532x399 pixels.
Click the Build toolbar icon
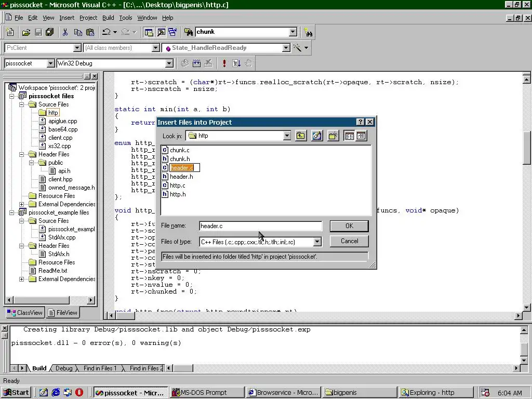click(196, 63)
